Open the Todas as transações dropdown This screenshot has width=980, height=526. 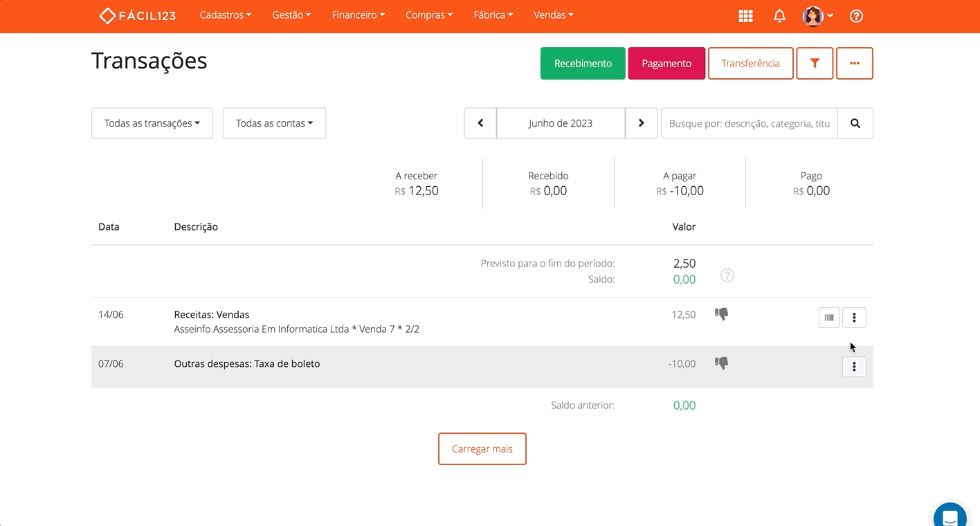pos(152,123)
